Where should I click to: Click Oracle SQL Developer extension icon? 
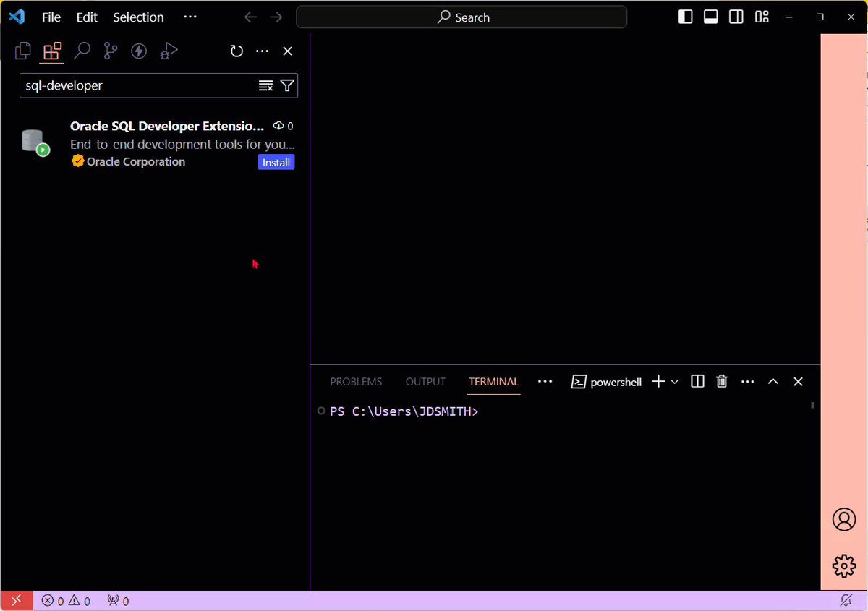[35, 142]
